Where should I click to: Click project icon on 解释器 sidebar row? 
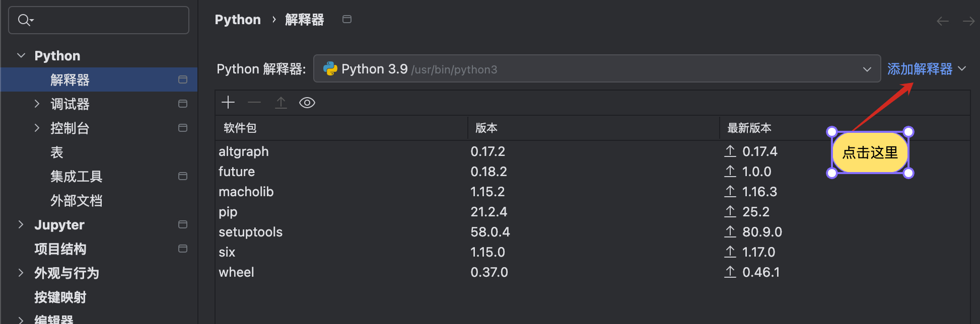(x=183, y=79)
